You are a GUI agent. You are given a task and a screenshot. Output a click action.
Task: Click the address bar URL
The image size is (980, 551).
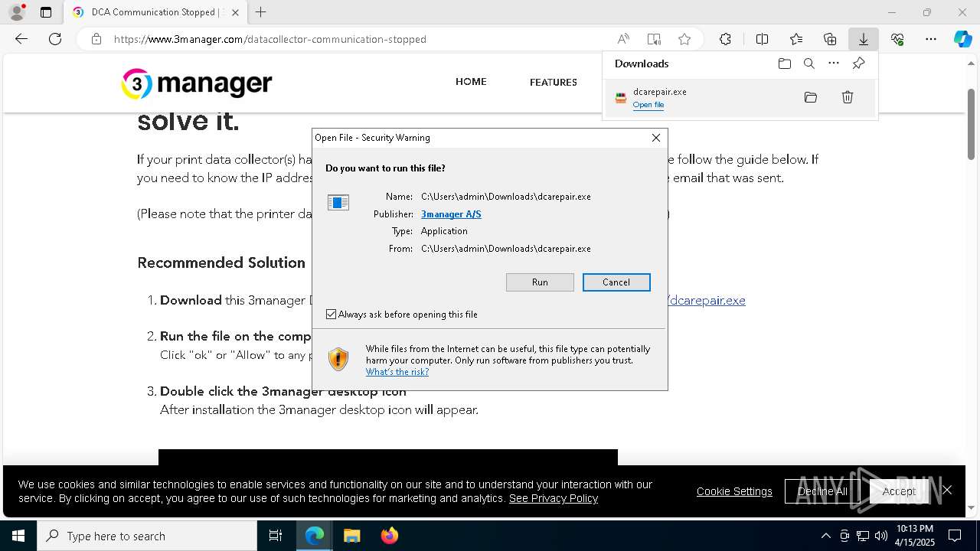pos(270,39)
